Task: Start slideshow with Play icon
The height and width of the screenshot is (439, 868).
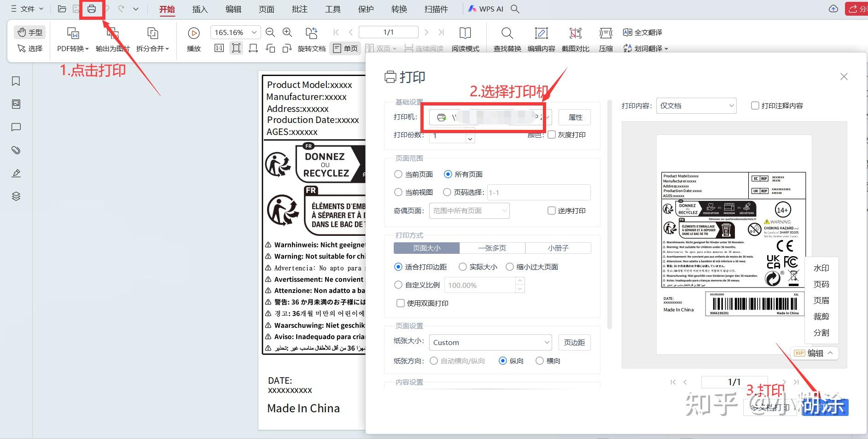Action: (x=193, y=40)
